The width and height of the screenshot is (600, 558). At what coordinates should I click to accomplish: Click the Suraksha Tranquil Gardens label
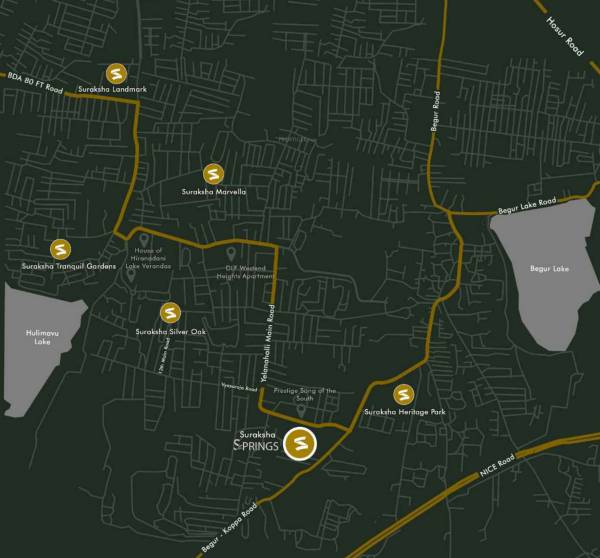pyautogui.click(x=69, y=266)
